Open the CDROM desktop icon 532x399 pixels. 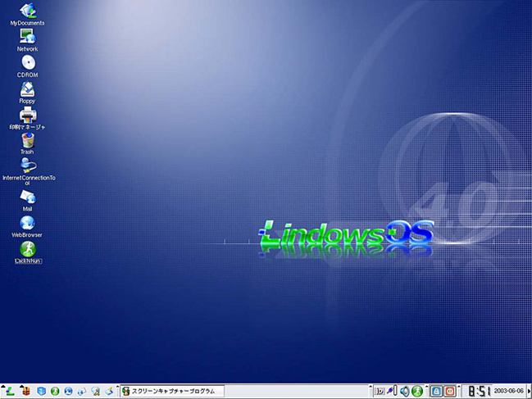click(x=27, y=63)
